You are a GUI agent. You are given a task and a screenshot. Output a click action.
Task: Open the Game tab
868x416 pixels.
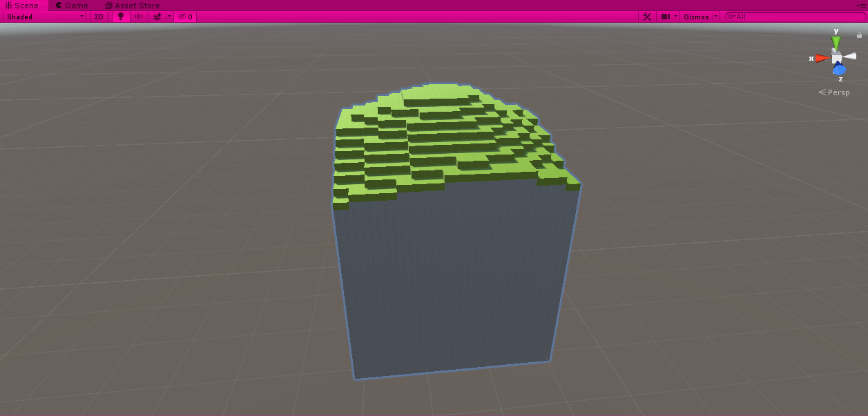(72, 6)
